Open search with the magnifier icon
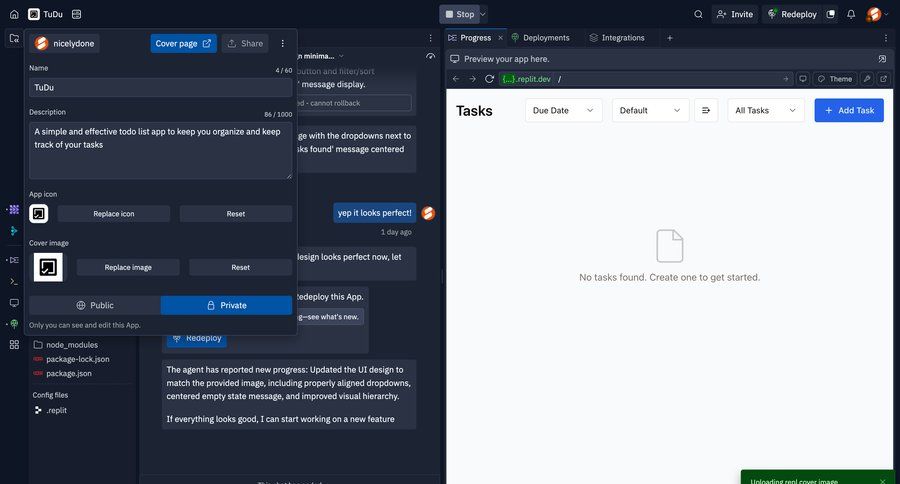This screenshot has height=484, width=900. [698, 14]
